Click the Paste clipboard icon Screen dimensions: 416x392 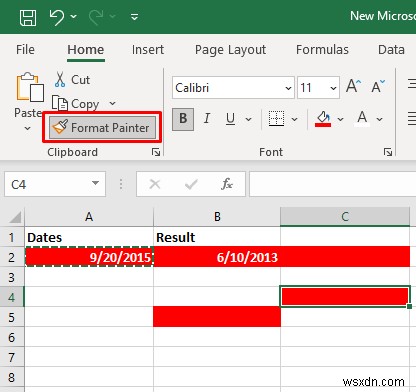30,87
